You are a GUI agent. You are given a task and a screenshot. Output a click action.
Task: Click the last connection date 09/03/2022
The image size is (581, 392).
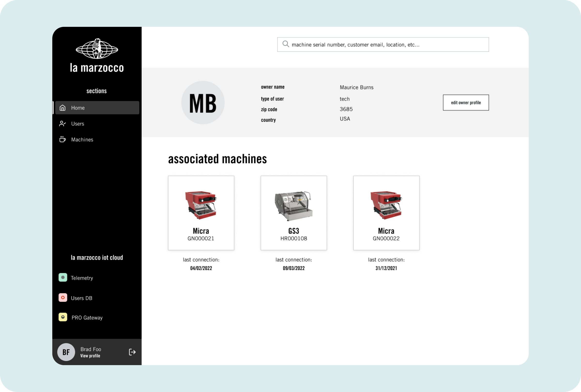(x=294, y=268)
